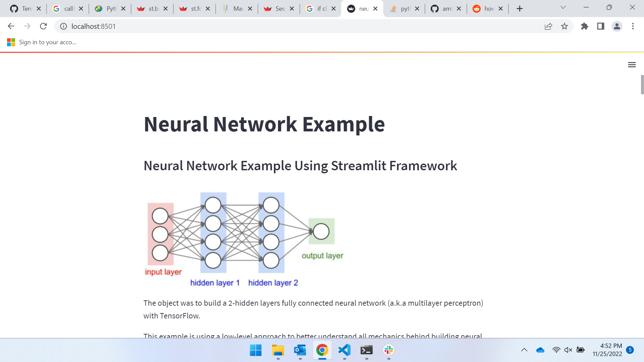The height and width of the screenshot is (362, 644).
Task: Open the clock and date 4:52 PM
Action: [x=607, y=350]
